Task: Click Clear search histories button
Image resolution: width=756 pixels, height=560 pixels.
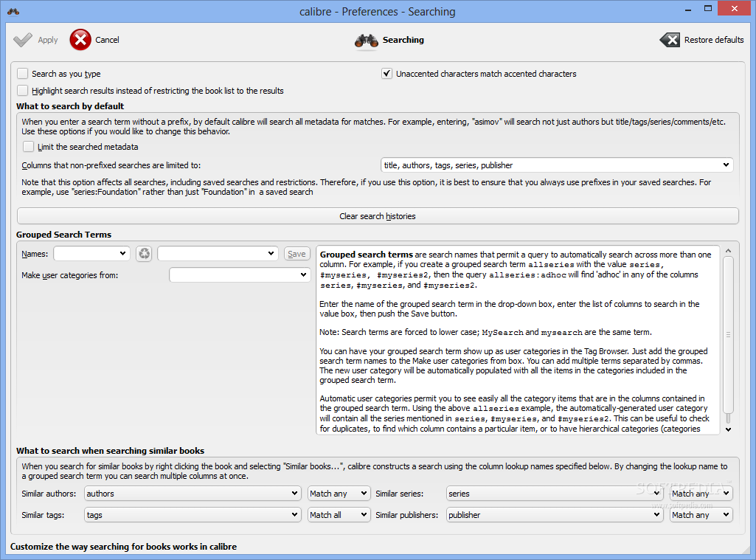Action: click(378, 216)
